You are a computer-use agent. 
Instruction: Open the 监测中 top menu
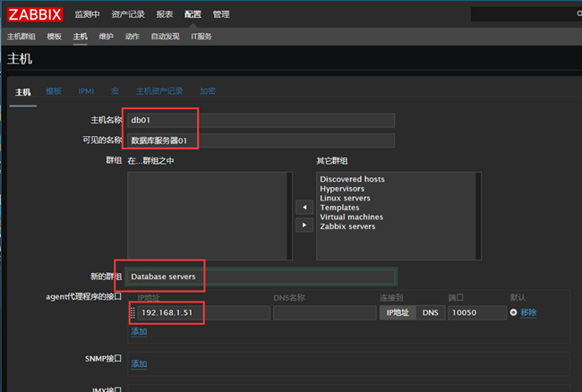(87, 14)
